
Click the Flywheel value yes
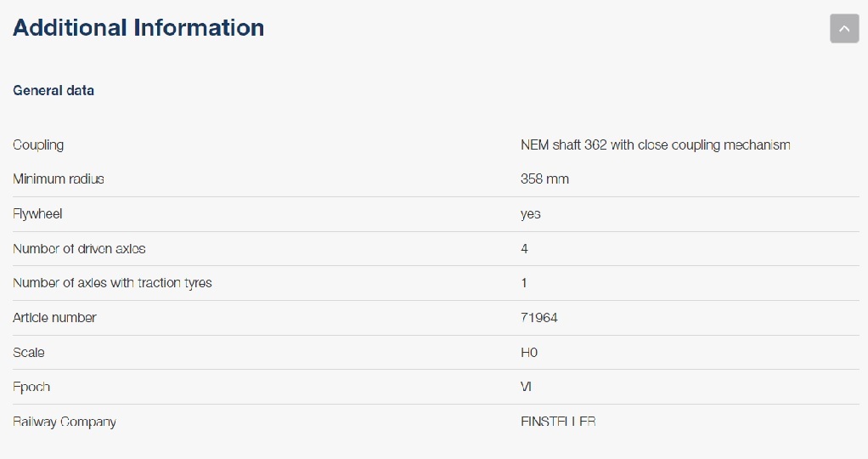point(530,214)
